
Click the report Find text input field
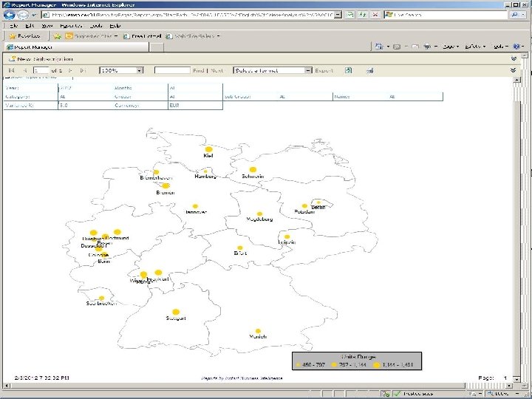click(172, 70)
